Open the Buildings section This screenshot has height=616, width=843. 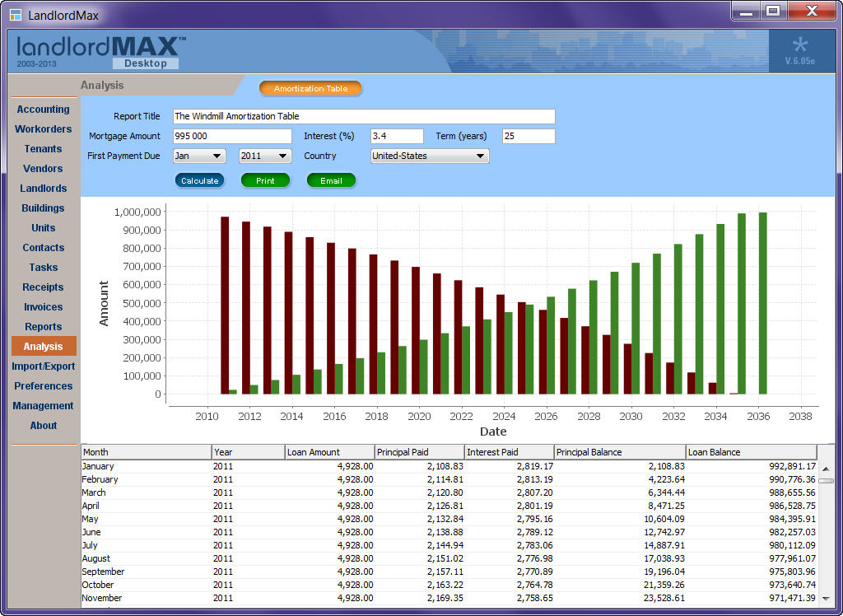(43, 208)
